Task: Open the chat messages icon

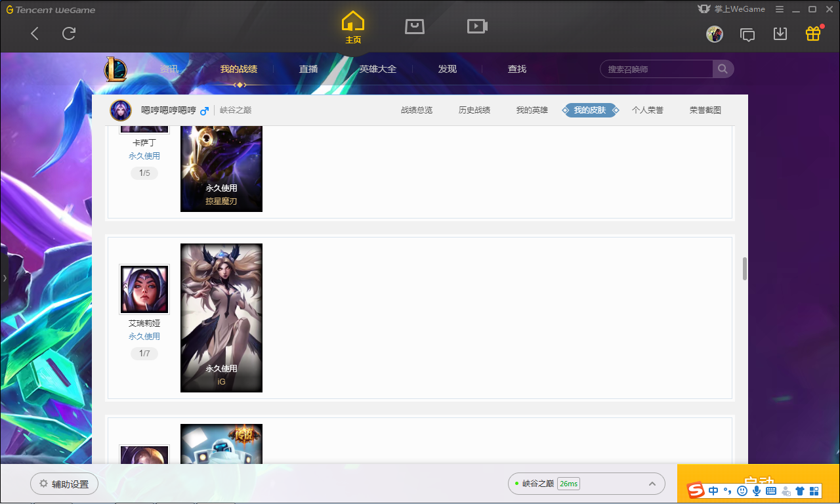Action: pyautogui.click(x=747, y=34)
